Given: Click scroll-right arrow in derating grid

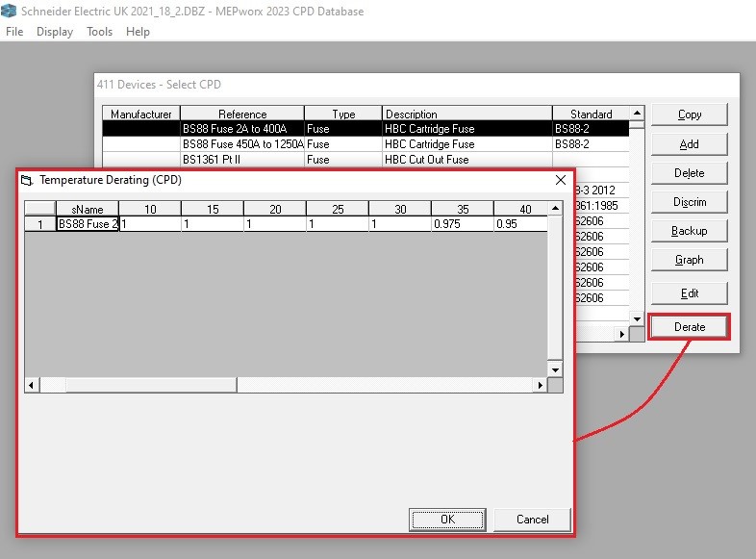Looking at the screenshot, I should pyautogui.click(x=540, y=385).
